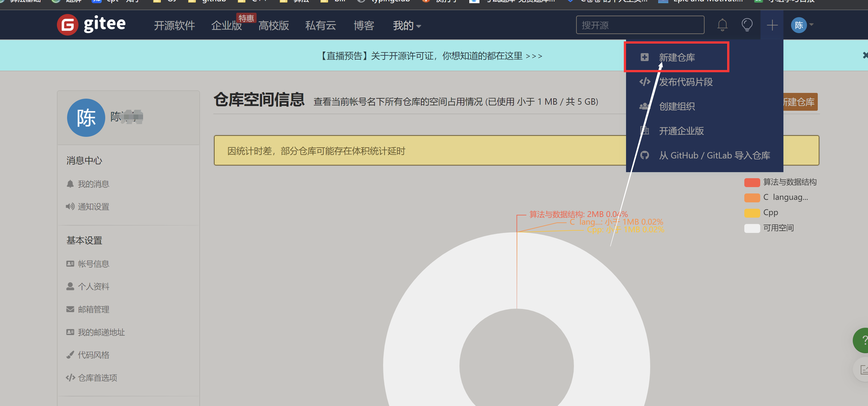Go to 我的消息 in sidebar
The width and height of the screenshot is (868, 406).
point(93,184)
